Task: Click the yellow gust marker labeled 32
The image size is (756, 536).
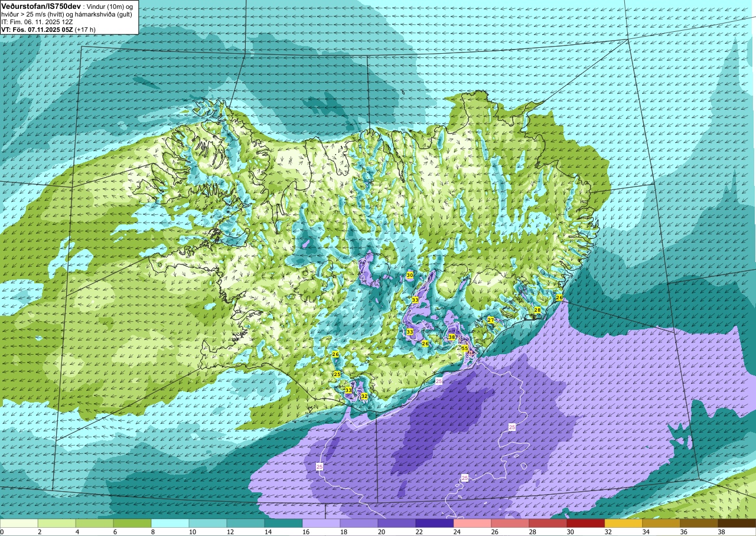Action: [364, 396]
